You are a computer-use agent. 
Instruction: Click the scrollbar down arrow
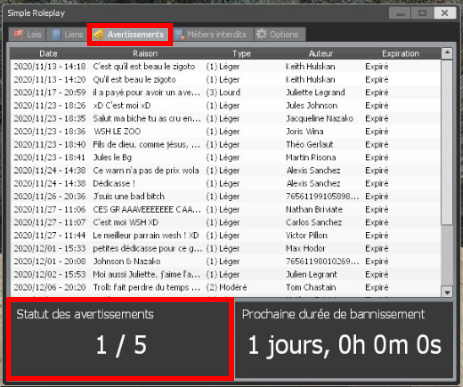click(x=447, y=292)
